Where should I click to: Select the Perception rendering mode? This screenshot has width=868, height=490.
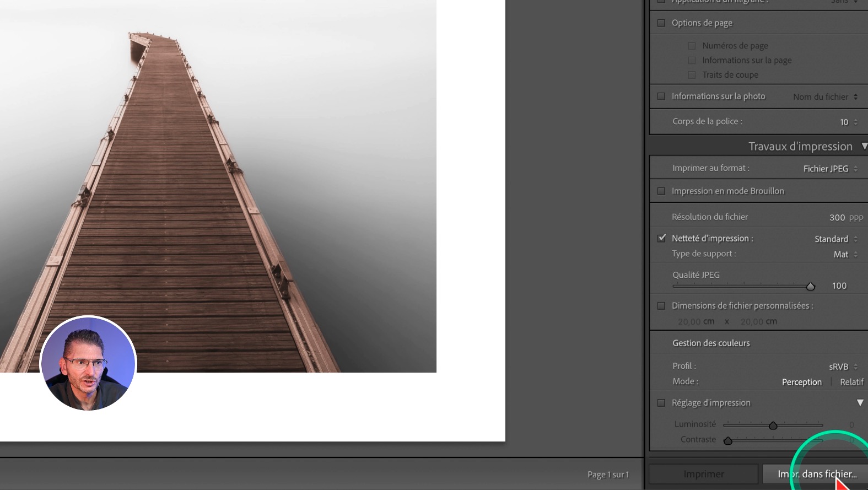pos(801,382)
